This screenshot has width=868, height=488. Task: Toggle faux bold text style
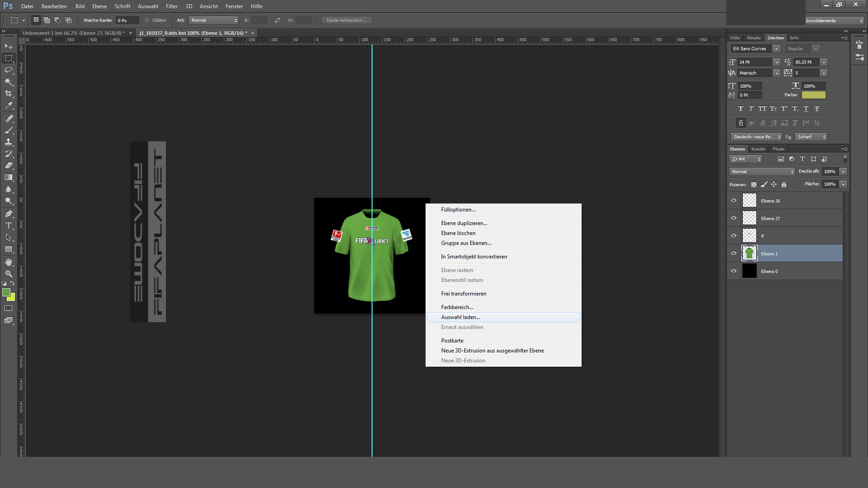[x=741, y=109]
